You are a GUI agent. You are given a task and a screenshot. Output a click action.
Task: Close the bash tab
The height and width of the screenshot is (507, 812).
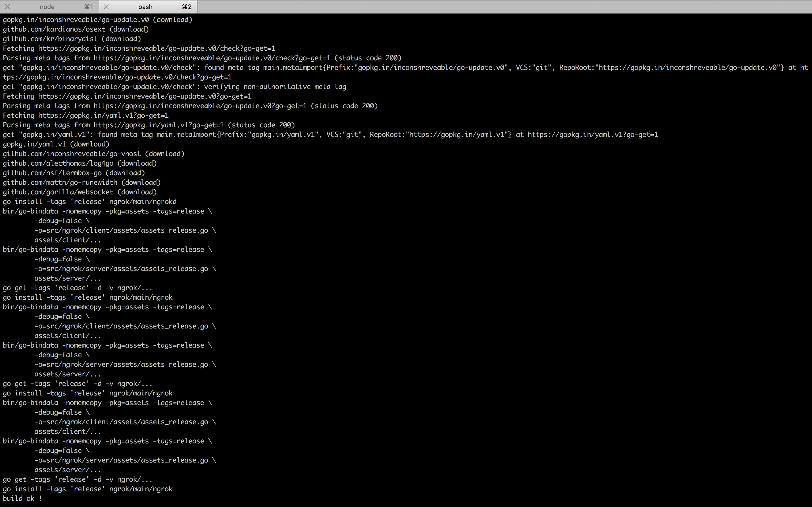[x=106, y=7]
